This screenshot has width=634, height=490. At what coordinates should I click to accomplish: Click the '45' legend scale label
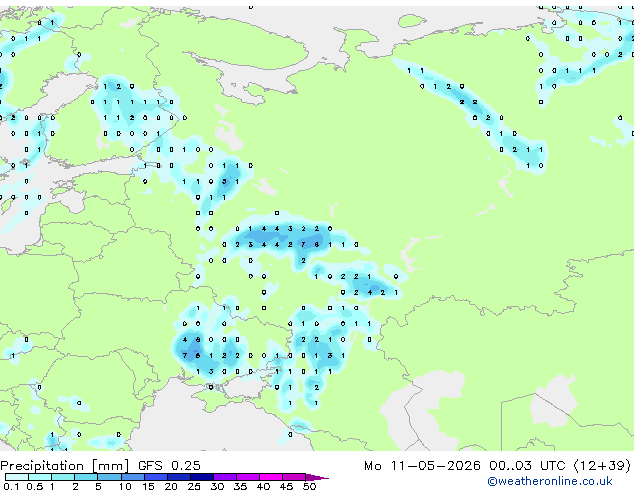[x=286, y=486]
